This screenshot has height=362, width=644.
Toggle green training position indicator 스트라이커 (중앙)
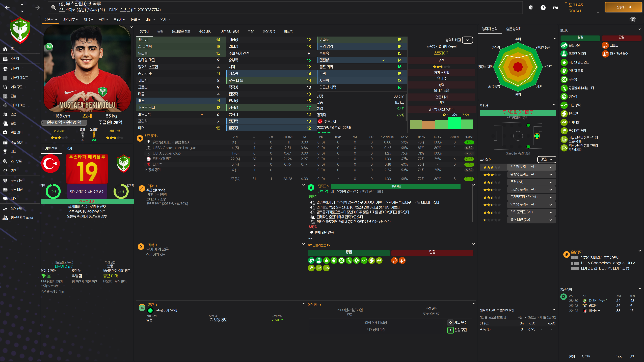tap(150, 310)
